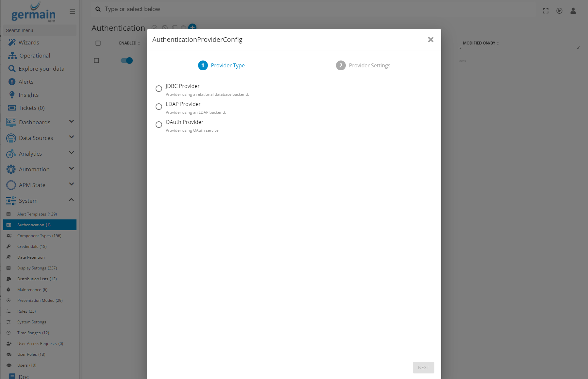Image resolution: width=588 pixels, height=379 pixels.
Task: Close the AuthenticationProviderConfig dialog
Action: (430, 40)
